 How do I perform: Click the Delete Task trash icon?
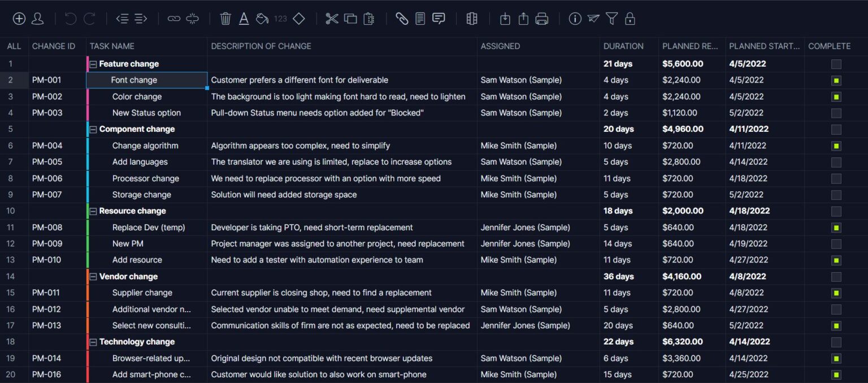coord(225,18)
